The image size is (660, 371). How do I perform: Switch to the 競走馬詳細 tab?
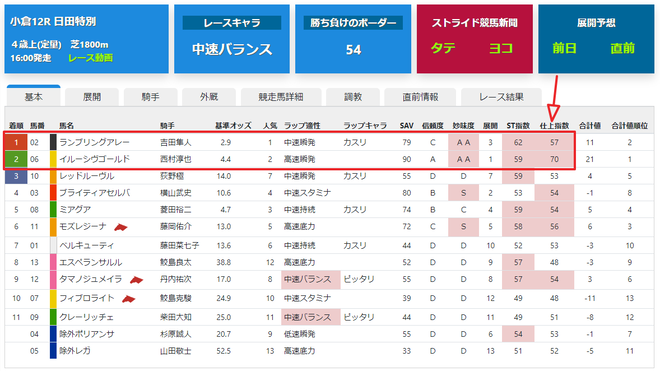click(281, 97)
